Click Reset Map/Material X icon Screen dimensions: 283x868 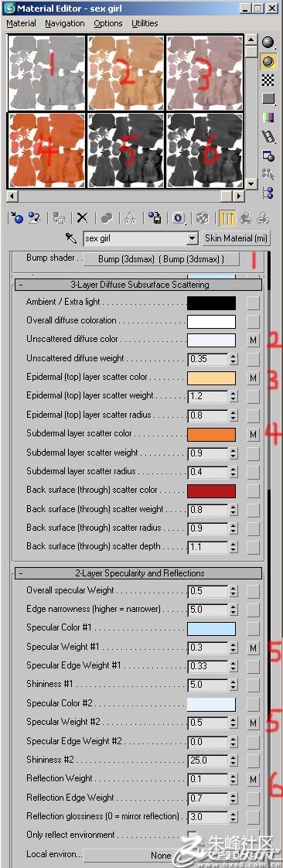coord(82,217)
